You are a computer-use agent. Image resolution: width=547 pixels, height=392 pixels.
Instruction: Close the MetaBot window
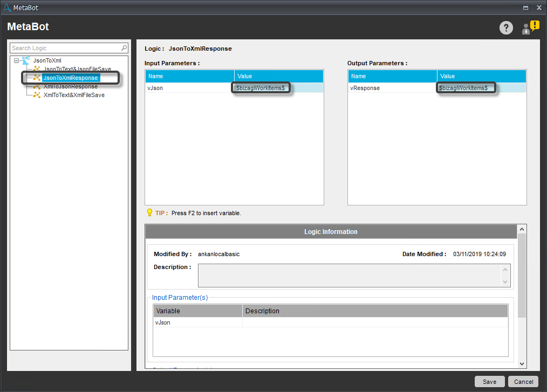[x=539, y=8]
